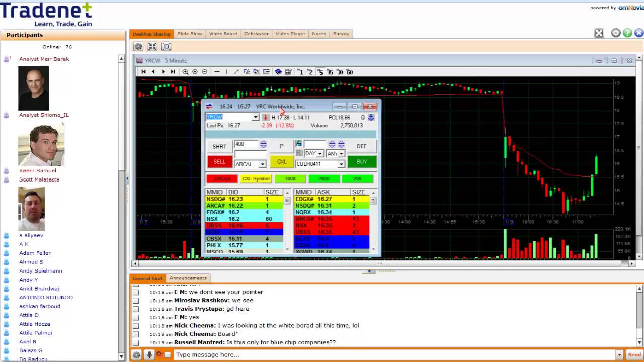Screen dimensions: 644x362
Task: Click first price spinner next to lock
Action: coord(332,144)
